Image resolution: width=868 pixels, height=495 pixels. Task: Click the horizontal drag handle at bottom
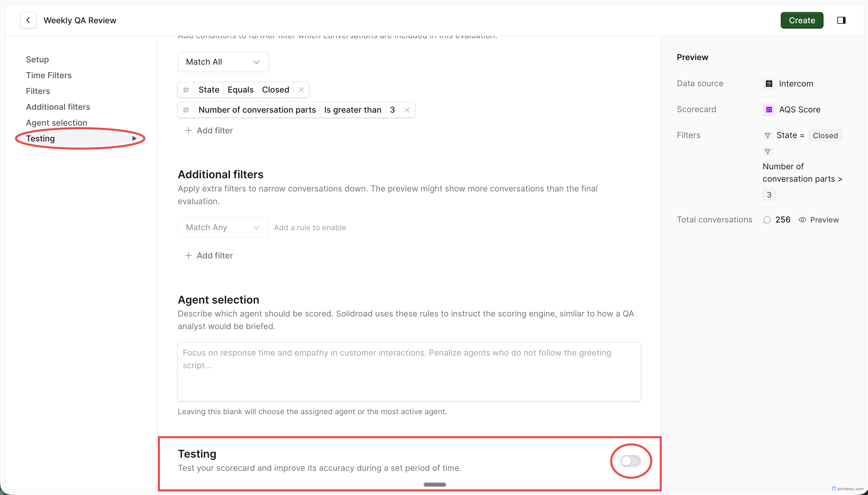(x=435, y=484)
